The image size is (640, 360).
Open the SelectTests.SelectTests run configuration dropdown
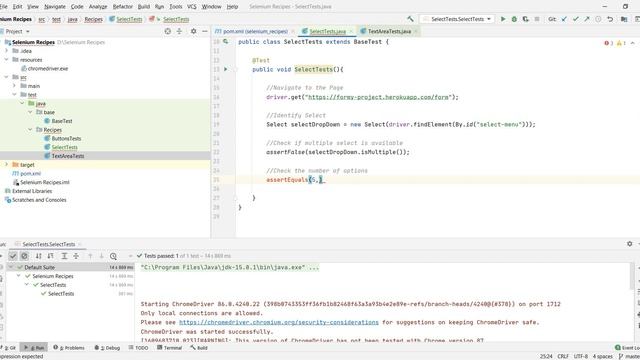coord(457,19)
